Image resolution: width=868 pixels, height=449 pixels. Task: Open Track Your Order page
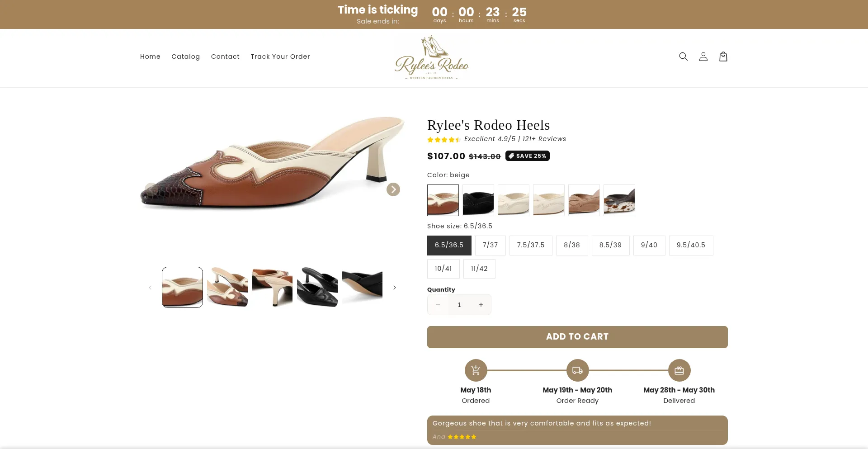click(x=280, y=57)
